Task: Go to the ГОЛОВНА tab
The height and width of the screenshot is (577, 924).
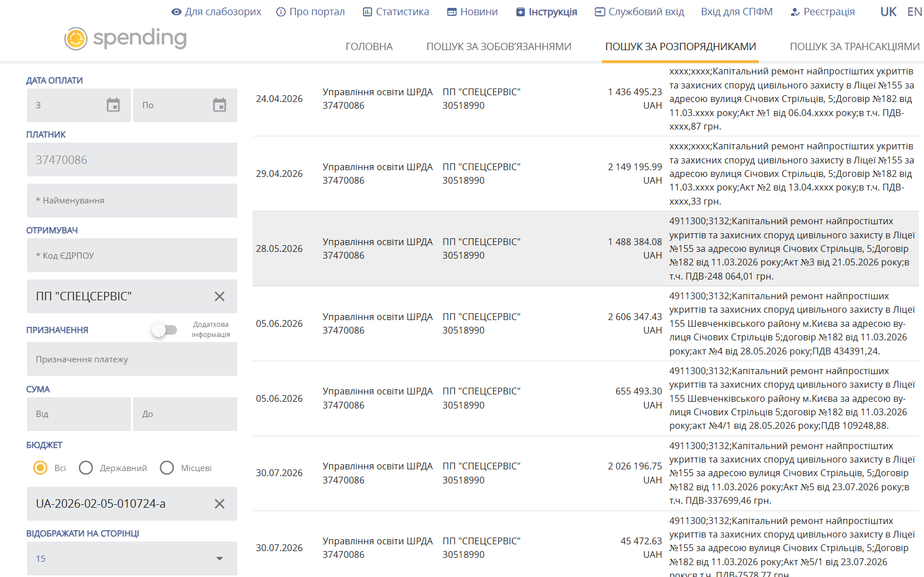Action: 369,47
